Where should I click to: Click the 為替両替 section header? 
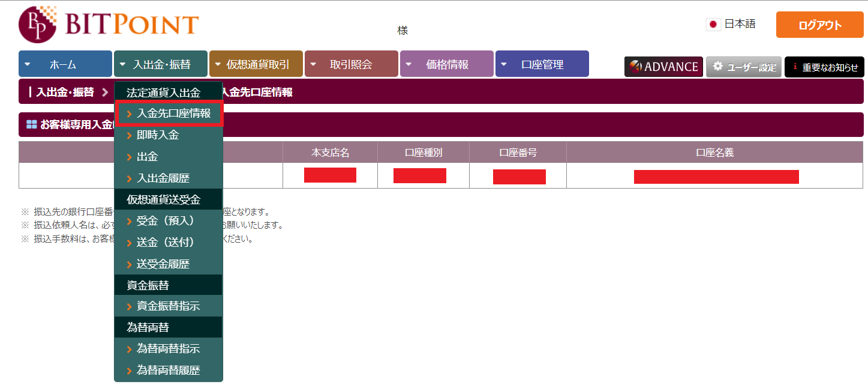[169, 327]
